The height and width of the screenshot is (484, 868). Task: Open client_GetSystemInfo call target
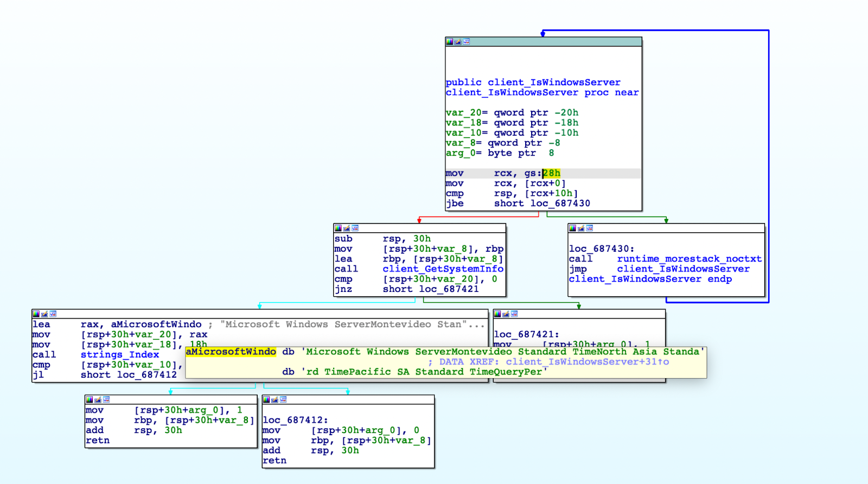(443, 269)
